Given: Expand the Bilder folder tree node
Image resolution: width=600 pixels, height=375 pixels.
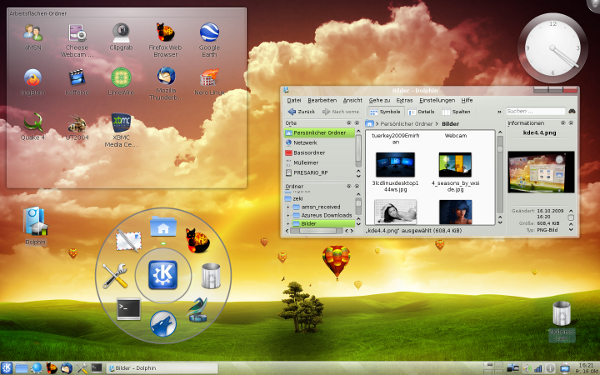Looking at the screenshot, I should 288,224.
